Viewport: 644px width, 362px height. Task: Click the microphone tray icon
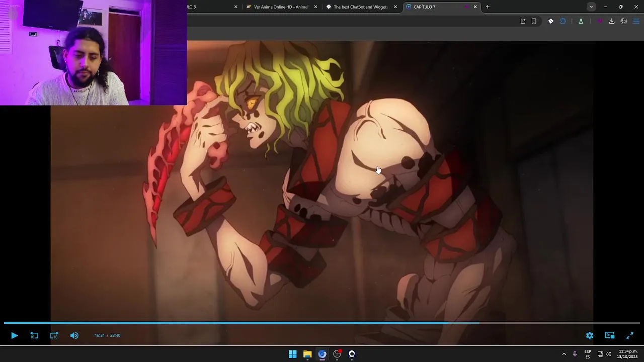(575, 354)
